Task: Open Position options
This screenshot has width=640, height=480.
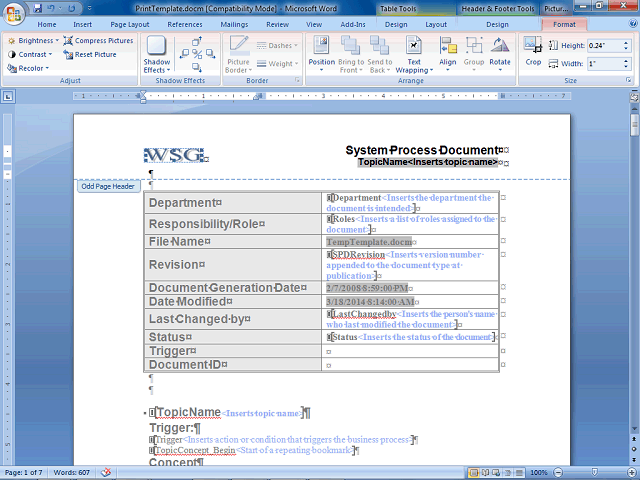Action: pyautogui.click(x=322, y=54)
